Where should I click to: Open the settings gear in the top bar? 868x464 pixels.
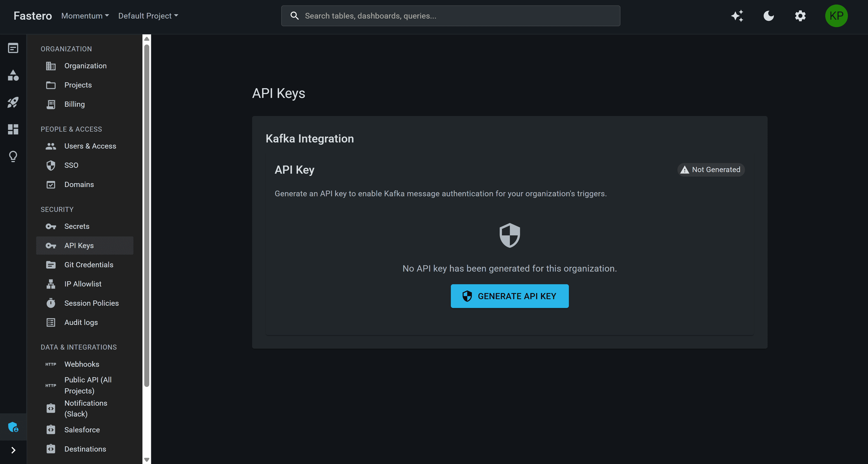point(800,16)
